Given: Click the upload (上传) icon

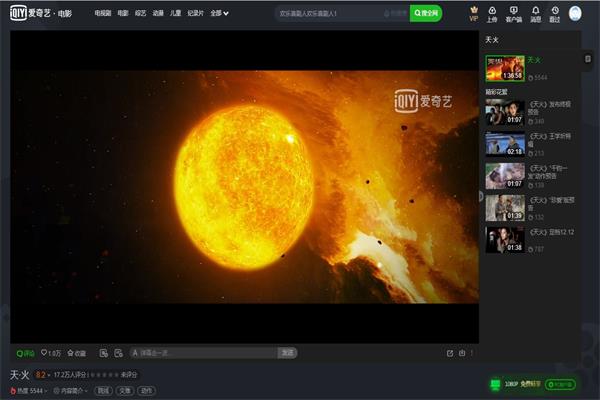Looking at the screenshot, I should tap(491, 13).
